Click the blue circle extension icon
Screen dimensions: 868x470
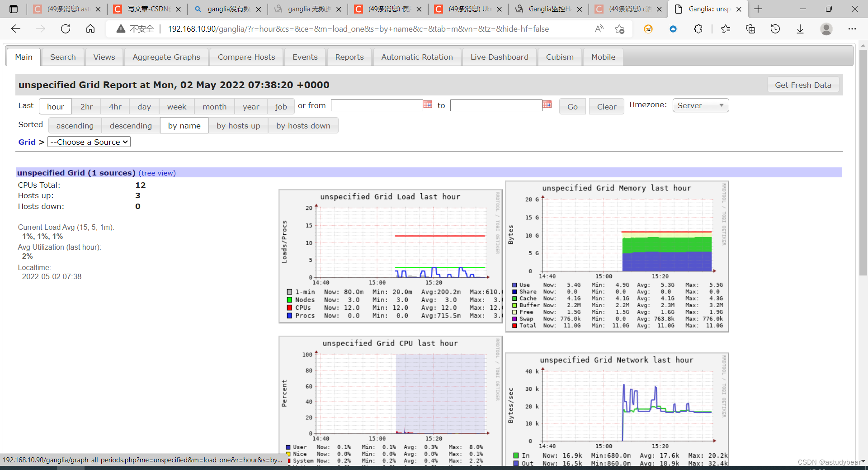[673, 29]
